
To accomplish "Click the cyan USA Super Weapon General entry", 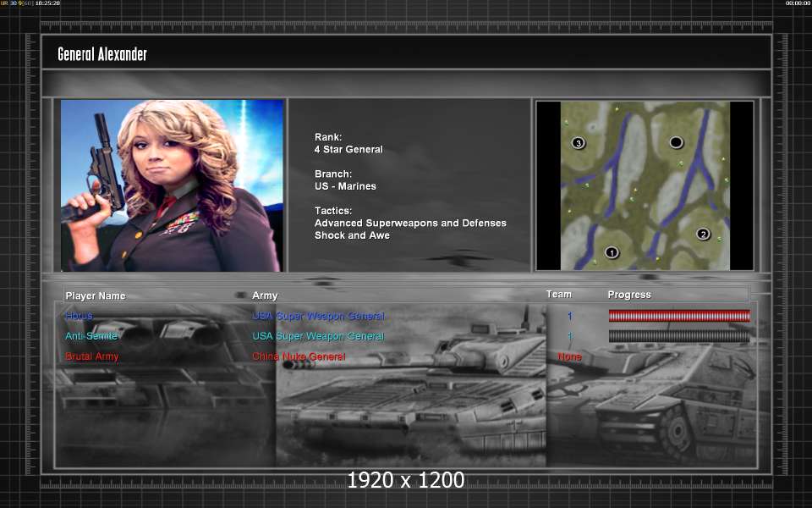I will coord(318,336).
